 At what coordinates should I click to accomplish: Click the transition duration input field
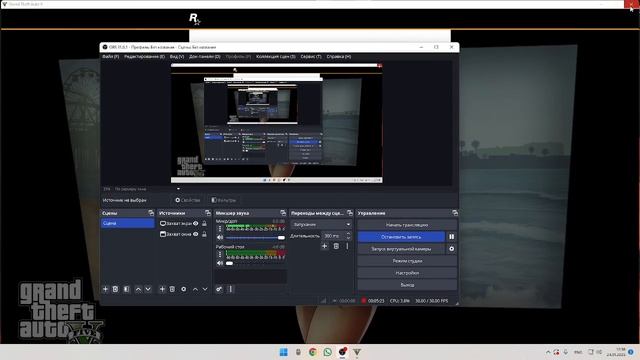tap(333, 236)
